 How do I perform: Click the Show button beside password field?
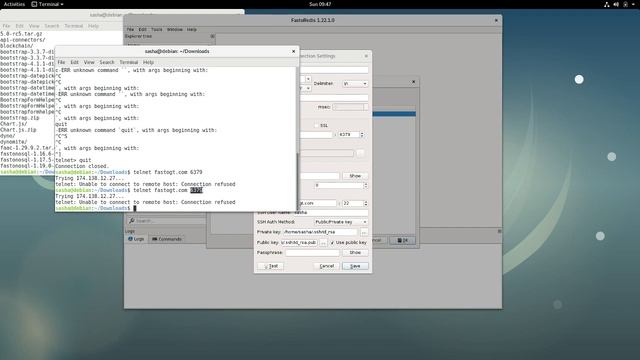tap(355, 176)
